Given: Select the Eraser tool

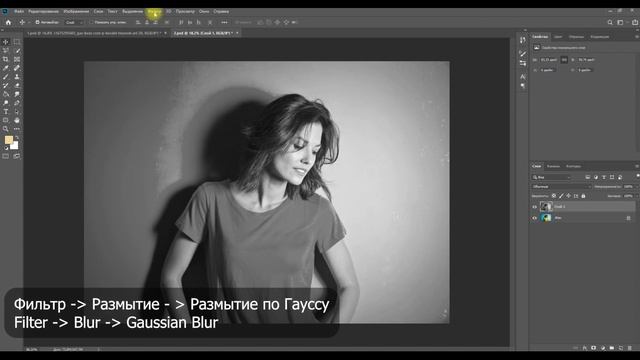Looking at the screenshot, I should (x=17, y=85).
